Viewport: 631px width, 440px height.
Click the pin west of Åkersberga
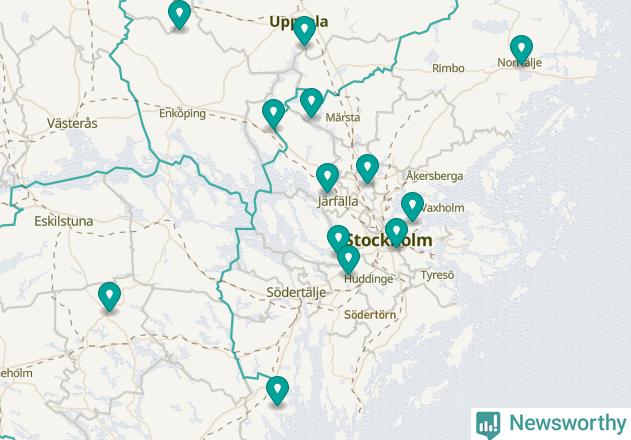coord(367,169)
